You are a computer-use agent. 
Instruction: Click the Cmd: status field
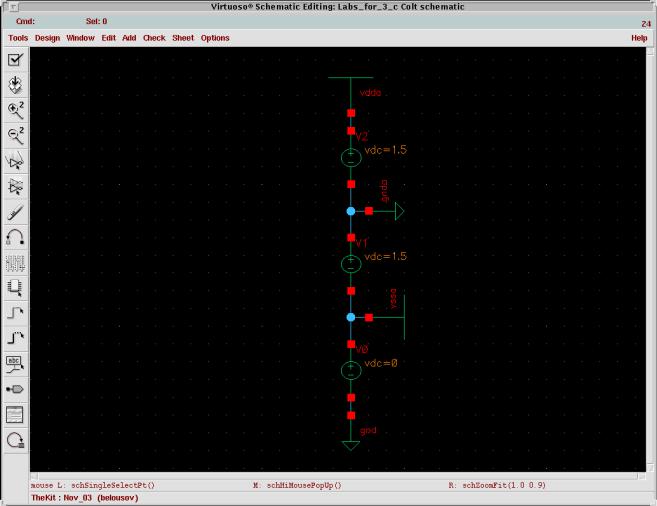tap(25, 21)
